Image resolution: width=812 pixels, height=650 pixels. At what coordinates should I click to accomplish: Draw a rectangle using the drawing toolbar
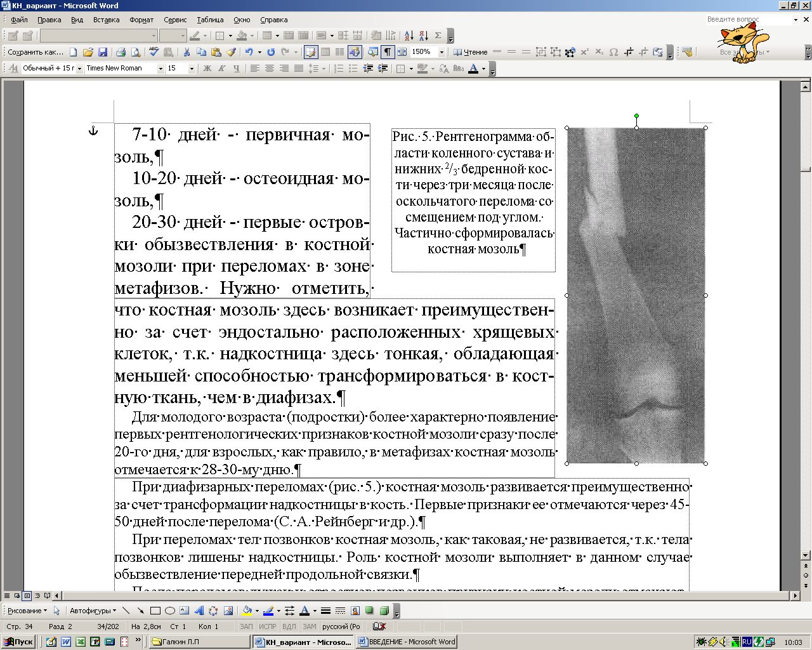[155, 611]
